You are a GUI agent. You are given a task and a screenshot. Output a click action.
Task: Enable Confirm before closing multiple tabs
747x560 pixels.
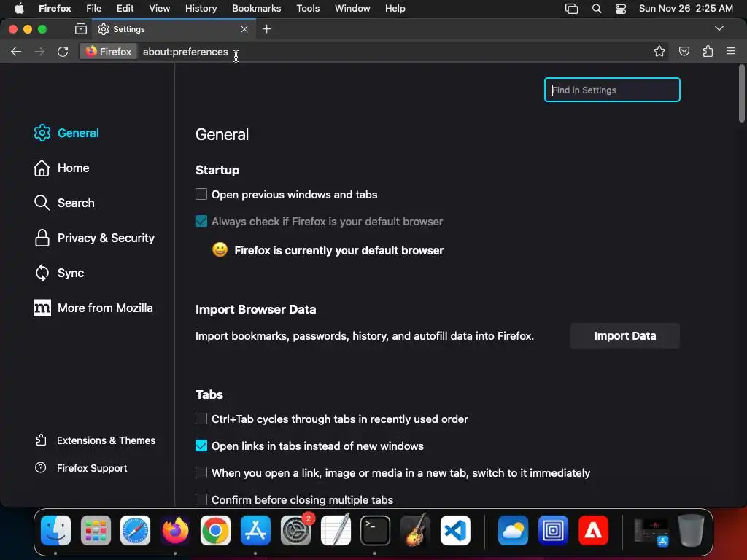201,499
